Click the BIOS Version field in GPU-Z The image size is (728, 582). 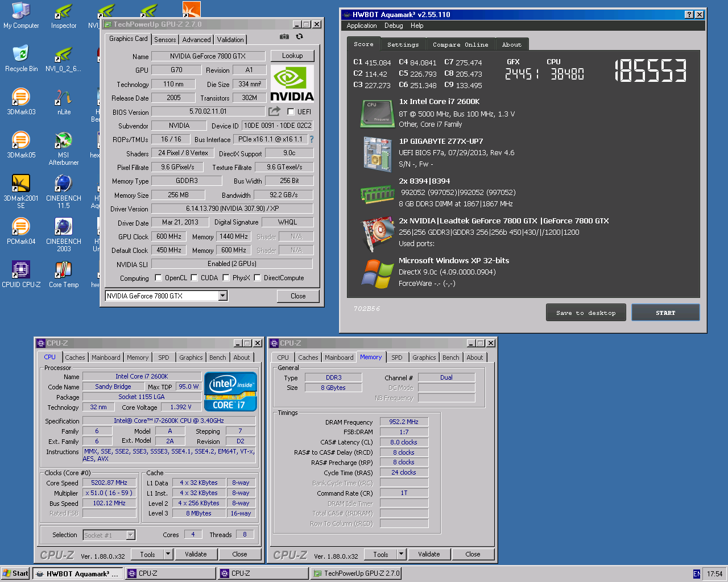(x=208, y=111)
